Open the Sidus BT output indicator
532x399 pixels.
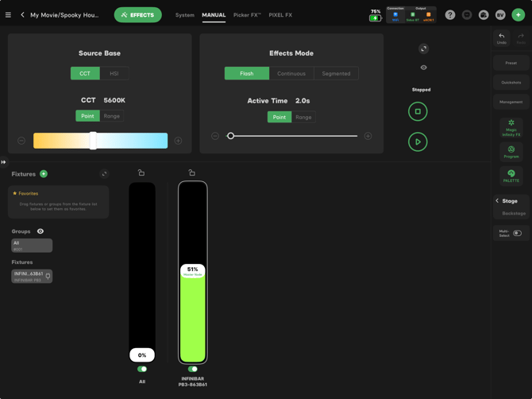coord(413,17)
